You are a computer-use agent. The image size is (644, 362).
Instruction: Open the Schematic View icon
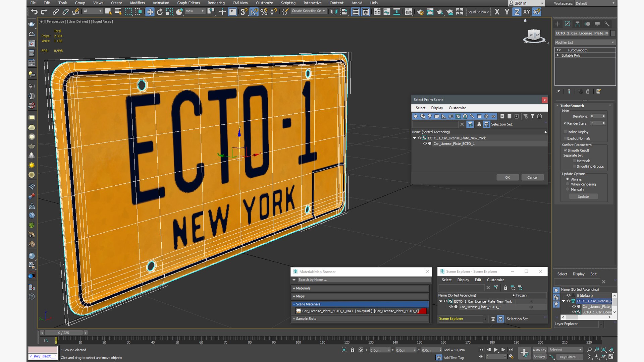(x=396, y=12)
